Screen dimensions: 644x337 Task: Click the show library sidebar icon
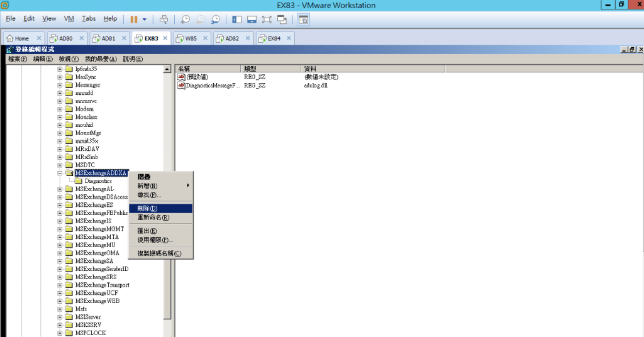point(236,19)
